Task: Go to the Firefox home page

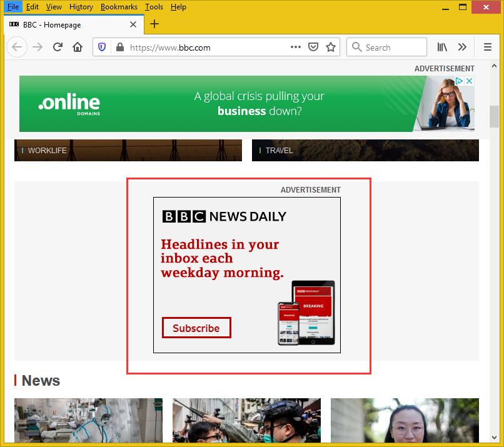Action: [x=78, y=48]
